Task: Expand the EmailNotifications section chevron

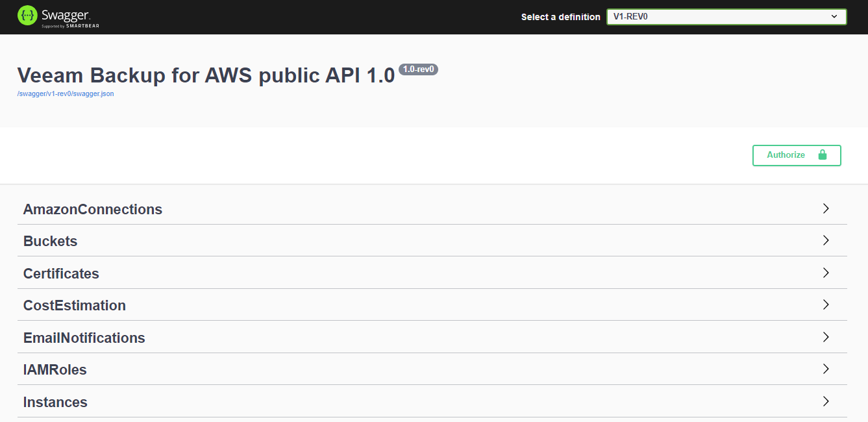Action: [826, 338]
